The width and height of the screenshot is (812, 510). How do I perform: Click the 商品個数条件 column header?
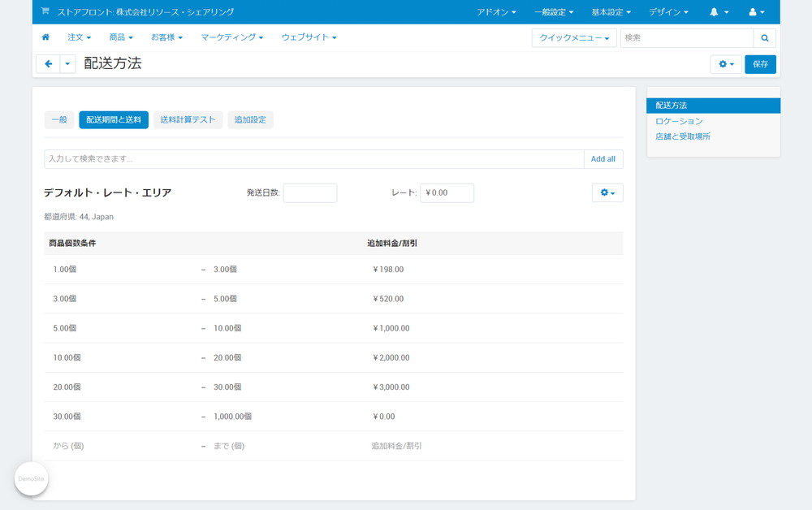(72, 244)
